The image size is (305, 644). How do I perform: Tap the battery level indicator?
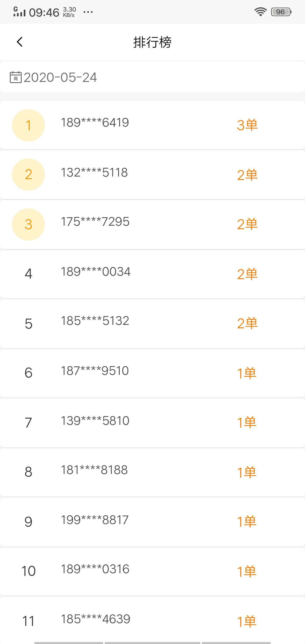pyautogui.click(x=281, y=12)
